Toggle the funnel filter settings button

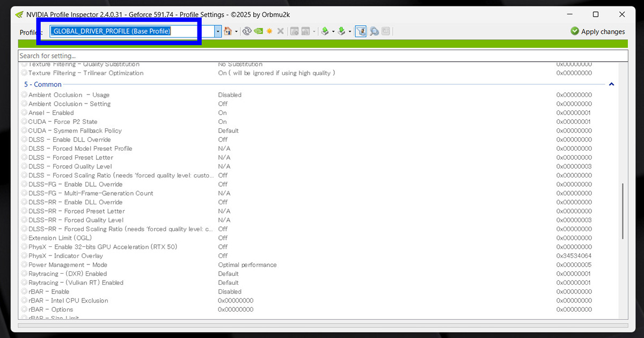click(361, 32)
